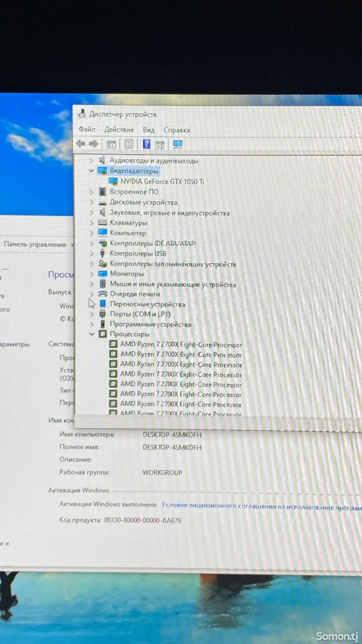Image resolution: width=362 pixels, height=644 pixels.
Task: Expand the Аудиовходы и аудиовыходы node
Action: 91,161
